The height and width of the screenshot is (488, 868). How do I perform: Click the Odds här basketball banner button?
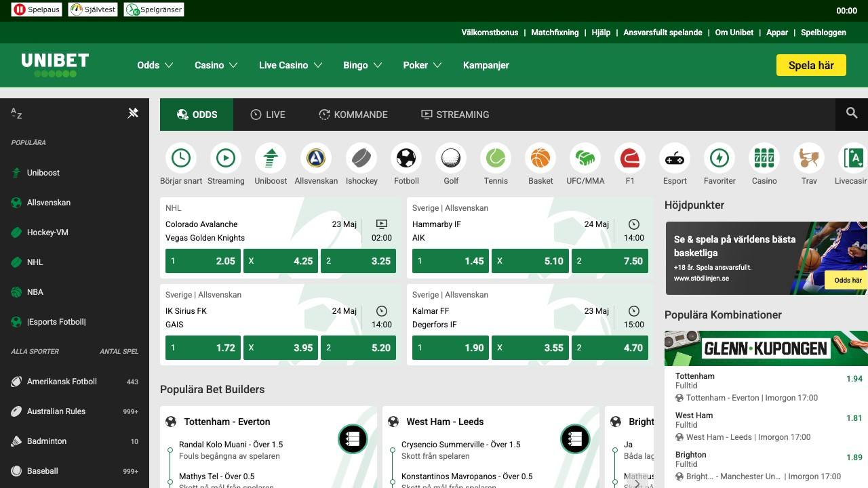(x=847, y=280)
